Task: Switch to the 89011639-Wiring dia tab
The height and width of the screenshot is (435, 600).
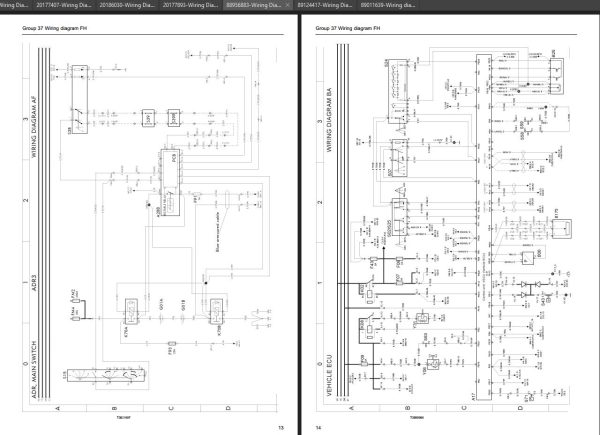Action: (388, 5)
